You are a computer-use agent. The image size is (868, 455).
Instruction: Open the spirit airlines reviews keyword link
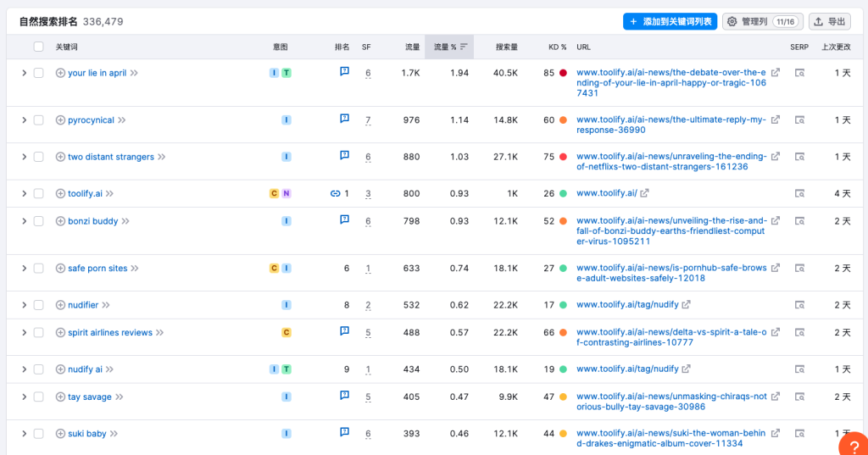(x=110, y=333)
